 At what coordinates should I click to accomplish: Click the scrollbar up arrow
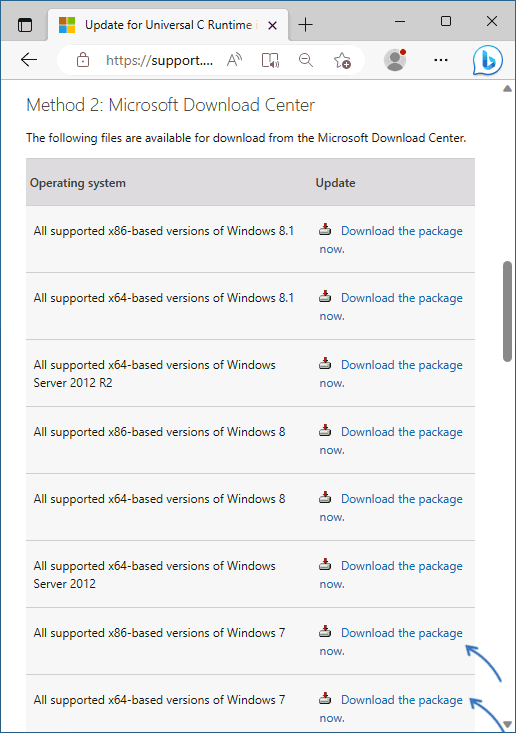point(508,88)
